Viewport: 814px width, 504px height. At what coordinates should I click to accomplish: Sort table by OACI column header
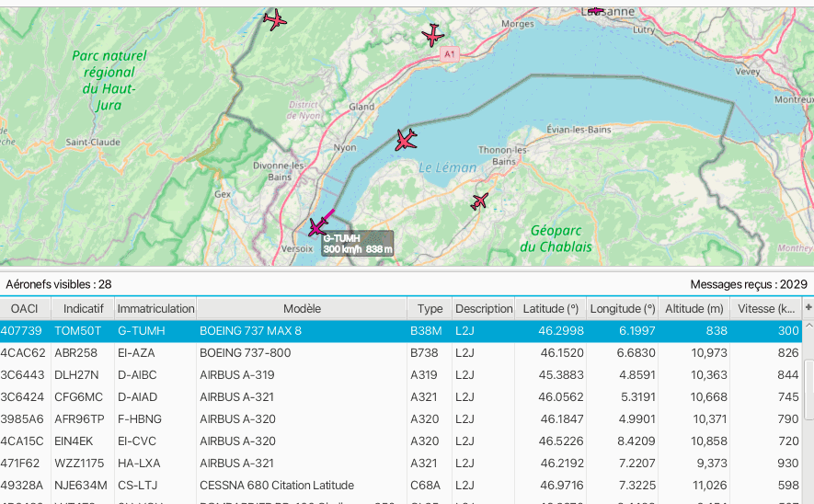(x=25, y=309)
